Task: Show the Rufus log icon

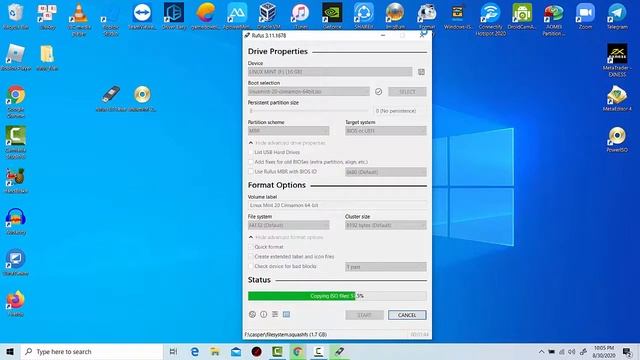Action: tap(287, 314)
